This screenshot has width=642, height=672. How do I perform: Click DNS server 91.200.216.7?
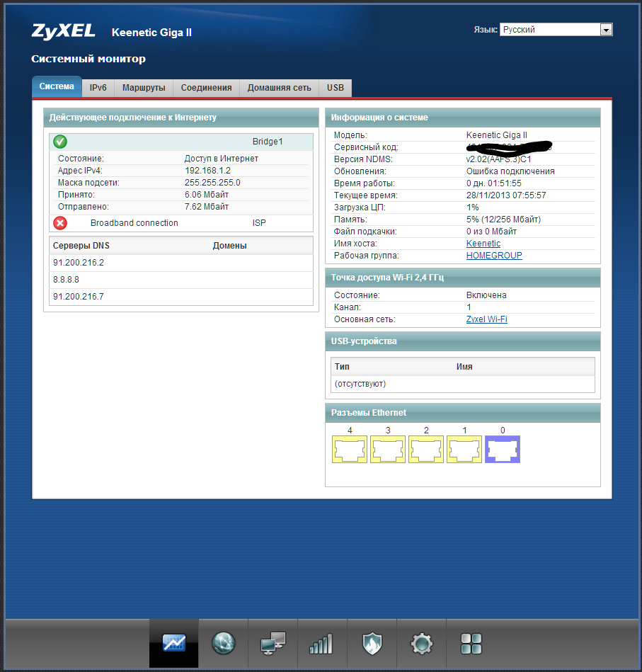pos(79,297)
